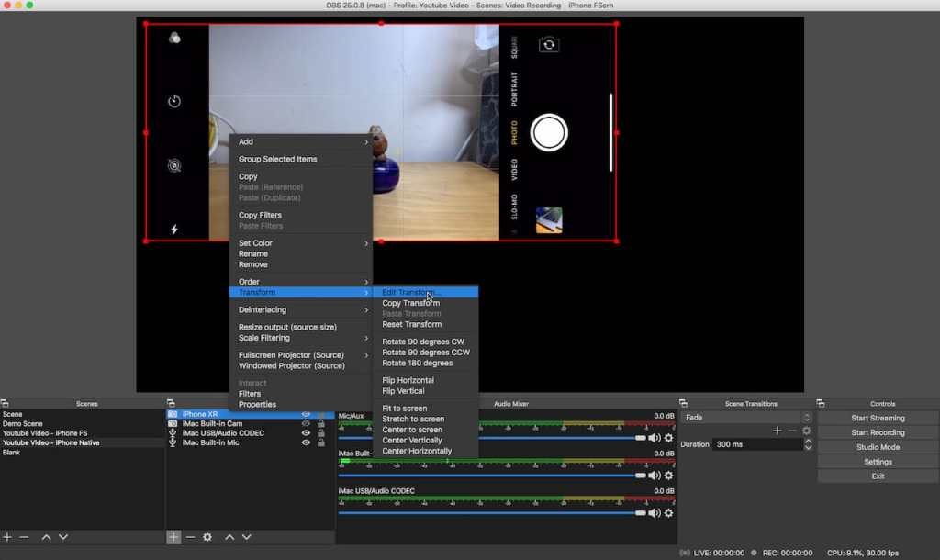
Task: Move selected scene down with arrow
Action: pos(62,537)
